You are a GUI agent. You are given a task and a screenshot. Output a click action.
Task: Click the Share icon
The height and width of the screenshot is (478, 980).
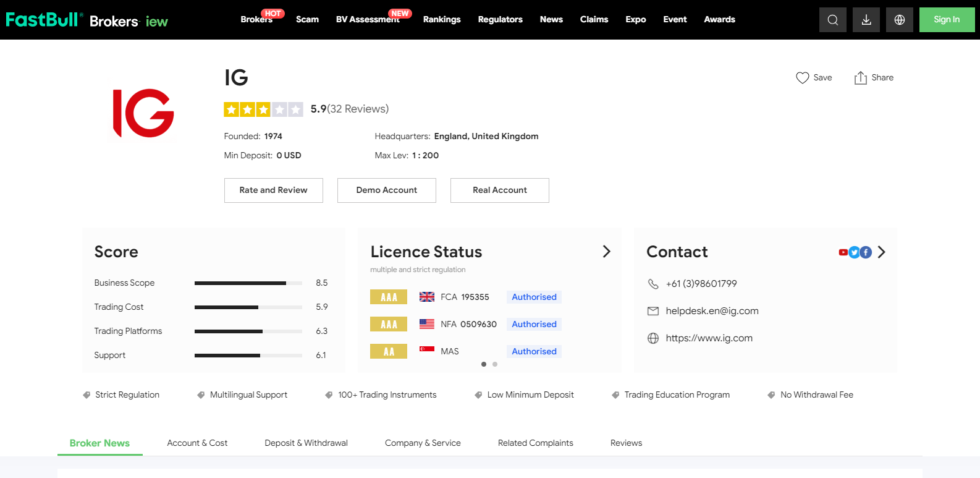coord(860,78)
